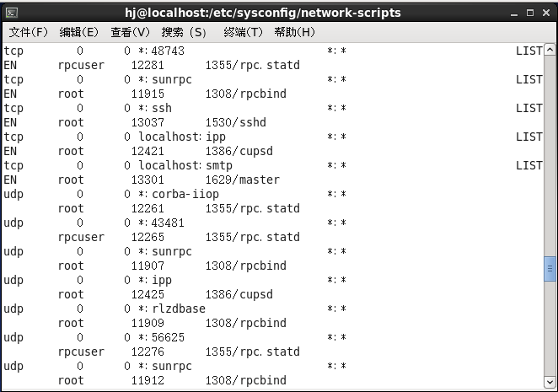Screen dimensions: 558x392
Task: Click the 1530/sshd process text
Action: (x=235, y=122)
